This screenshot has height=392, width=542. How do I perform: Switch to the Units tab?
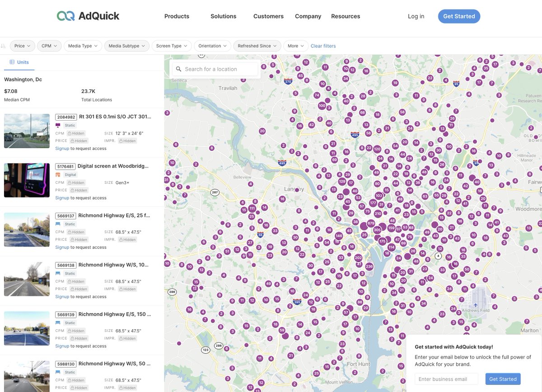[19, 62]
